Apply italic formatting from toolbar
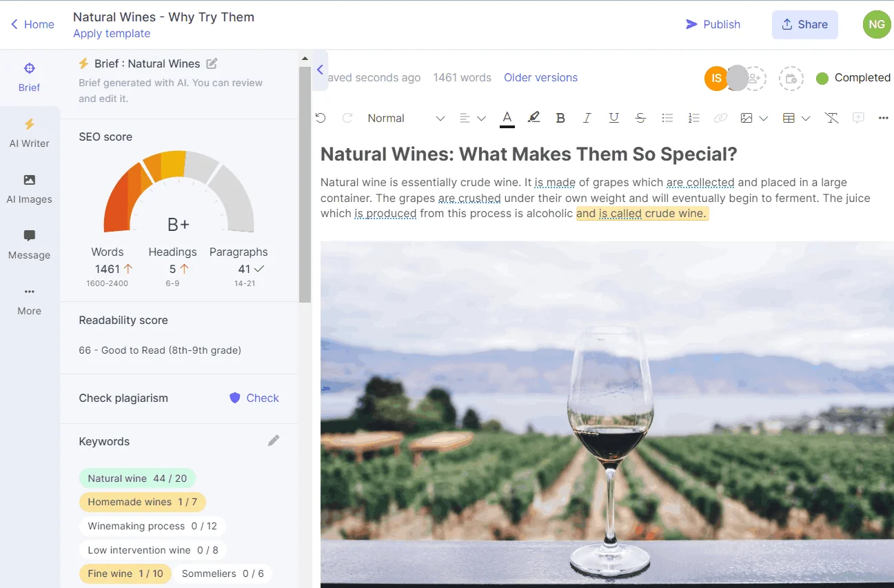 (x=587, y=118)
